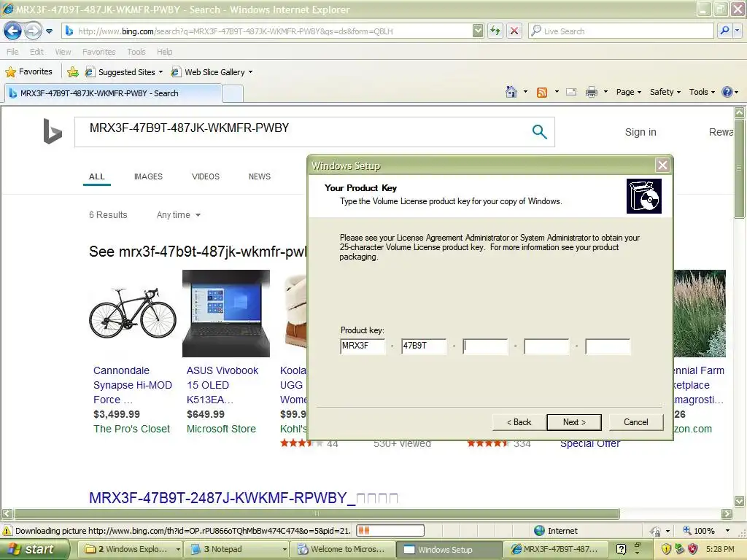Screen dimensions: 747x560
Task: Click the red security shield tray icon
Action: (693, 549)
